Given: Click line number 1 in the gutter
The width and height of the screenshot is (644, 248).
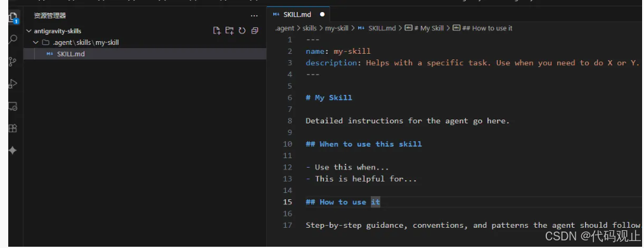Looking at the screenshot, I should [290, 40].
